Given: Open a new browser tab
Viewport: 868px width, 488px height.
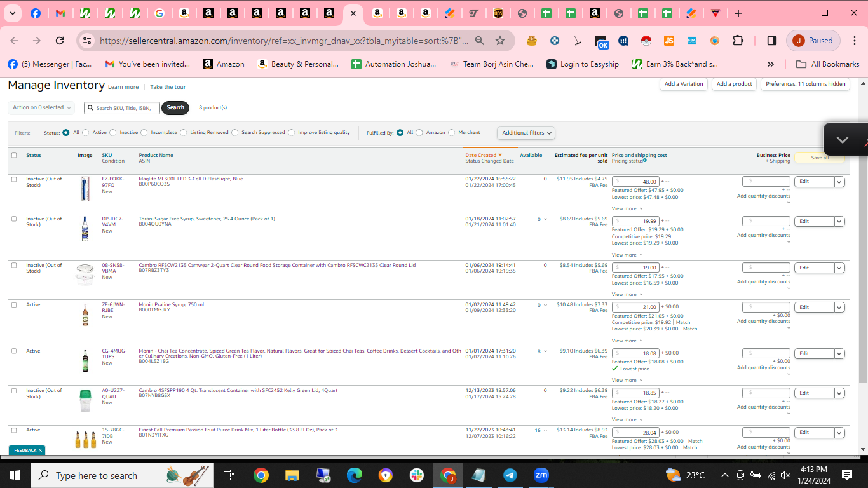Looking at the screenshot, I should point(738,13).
